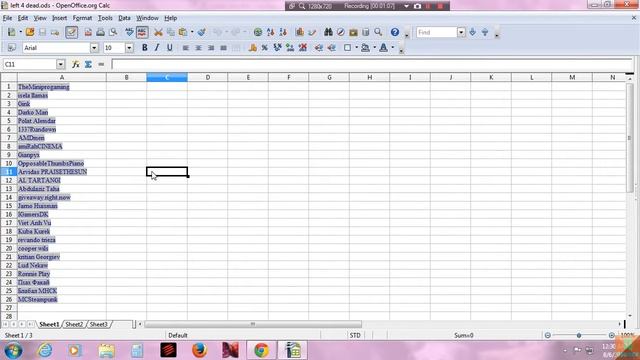
Task: Align cell contents left
Action: [186, 48]
